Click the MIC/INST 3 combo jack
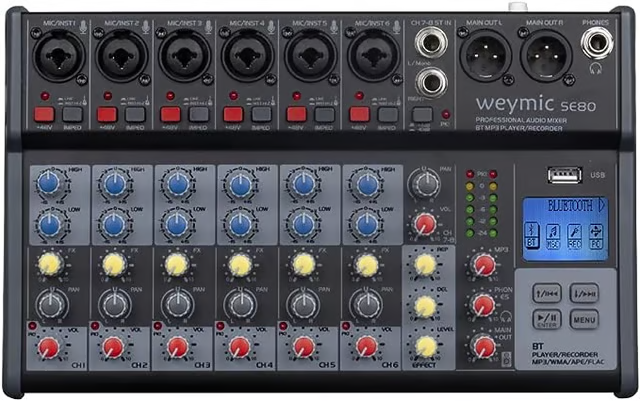The image size is (640, 401). [184, 56]
